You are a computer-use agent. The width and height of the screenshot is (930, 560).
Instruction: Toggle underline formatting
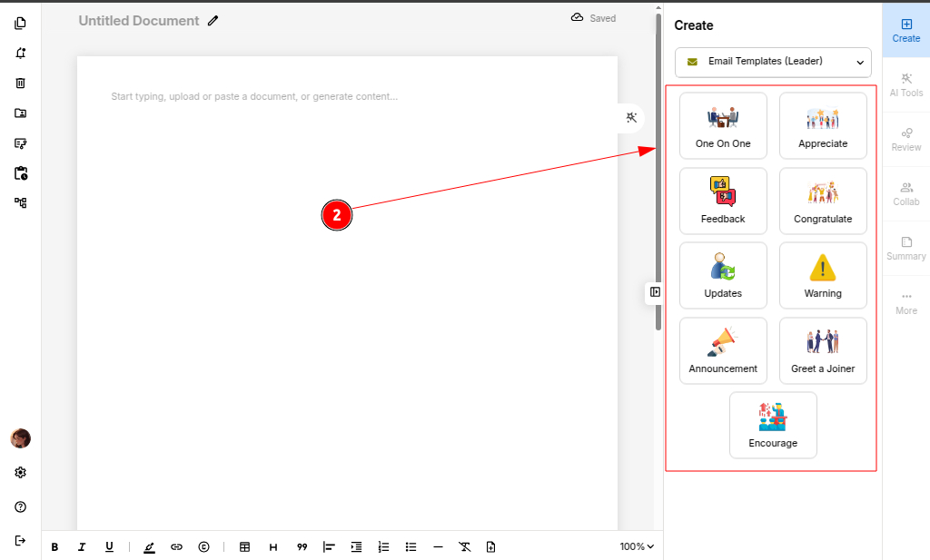(x=109, y=546)
